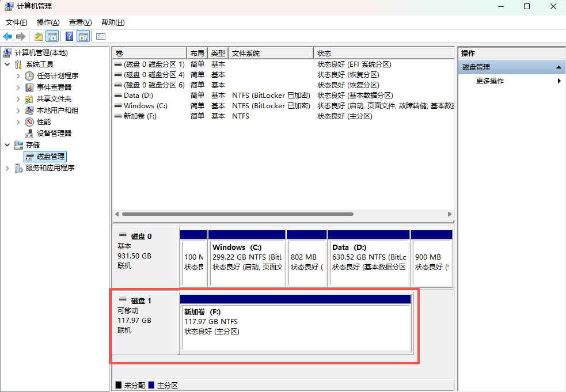The width and height of the screenshot is (566, 392).
Task: Expand 服务和应用程序 tree node
Action: (x=7, y=168)
